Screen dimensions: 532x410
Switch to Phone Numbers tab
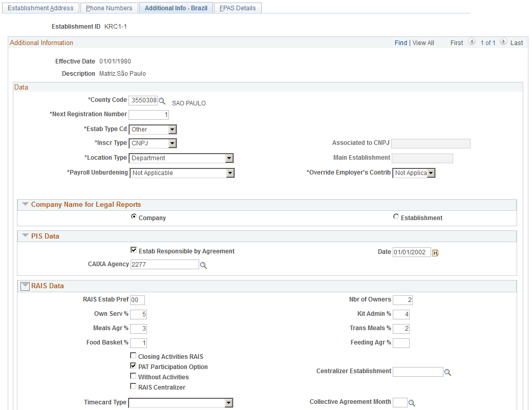(x=109, y=8)
